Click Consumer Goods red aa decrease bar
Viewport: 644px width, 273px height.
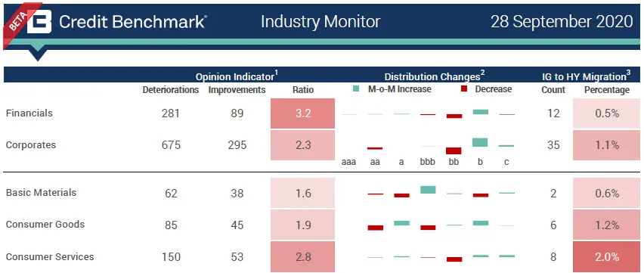[376, 228]
